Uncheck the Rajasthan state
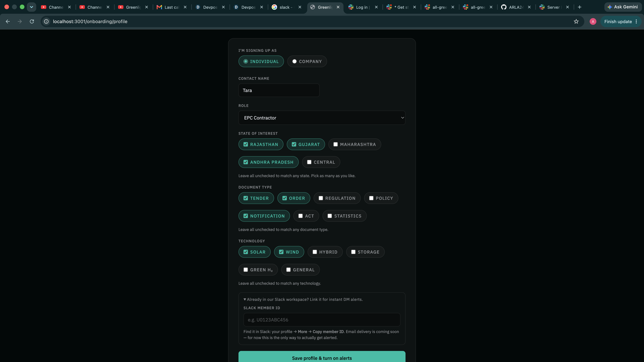 [x=261, y=144]
